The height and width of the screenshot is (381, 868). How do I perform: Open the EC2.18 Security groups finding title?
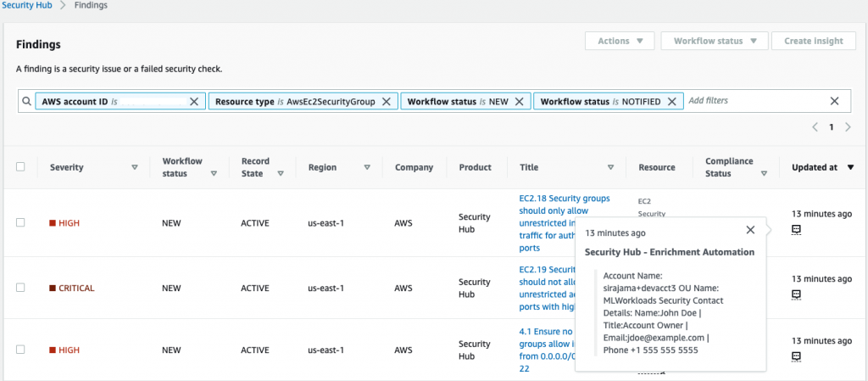pyautogui.click(x=565, y=222)
